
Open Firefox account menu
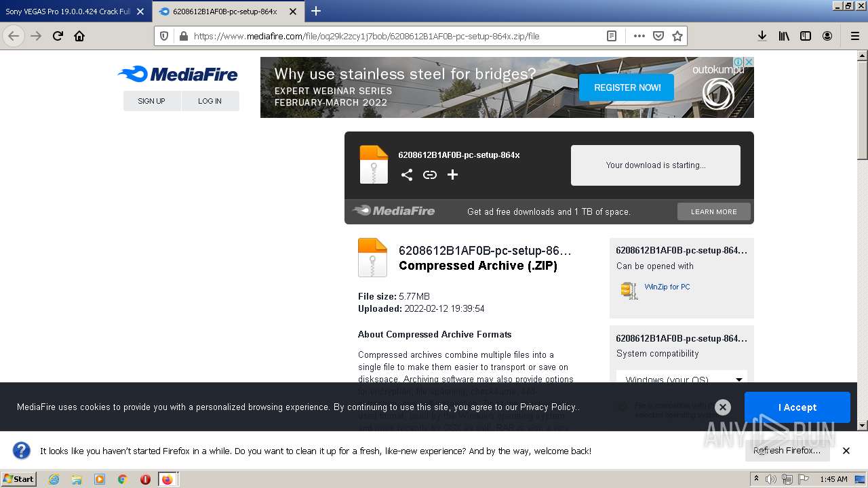coord(827,36)
